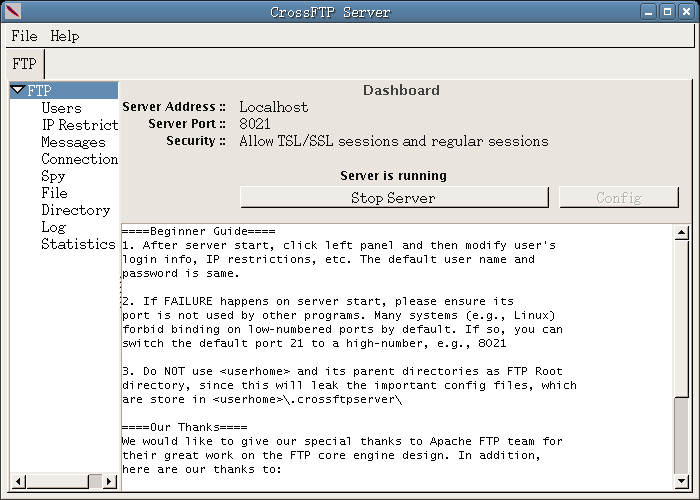
Task: Open IP Restrict in the sidebar
Action: 80,125
